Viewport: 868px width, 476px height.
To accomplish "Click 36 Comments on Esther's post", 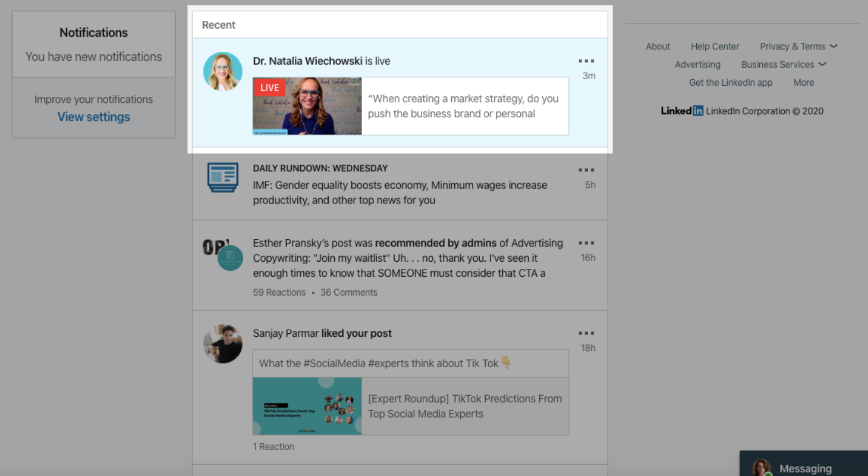I will pos(349,292).
